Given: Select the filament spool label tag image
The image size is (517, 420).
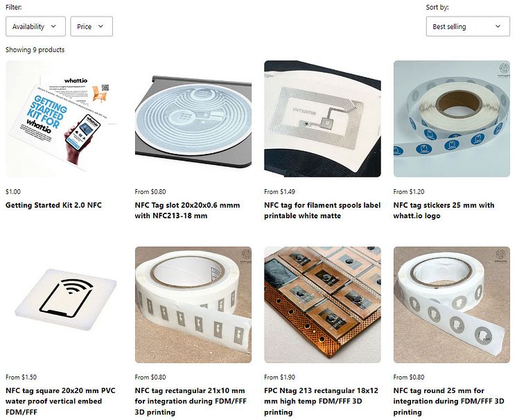Looking at the screenshot, I should [322, 119].
